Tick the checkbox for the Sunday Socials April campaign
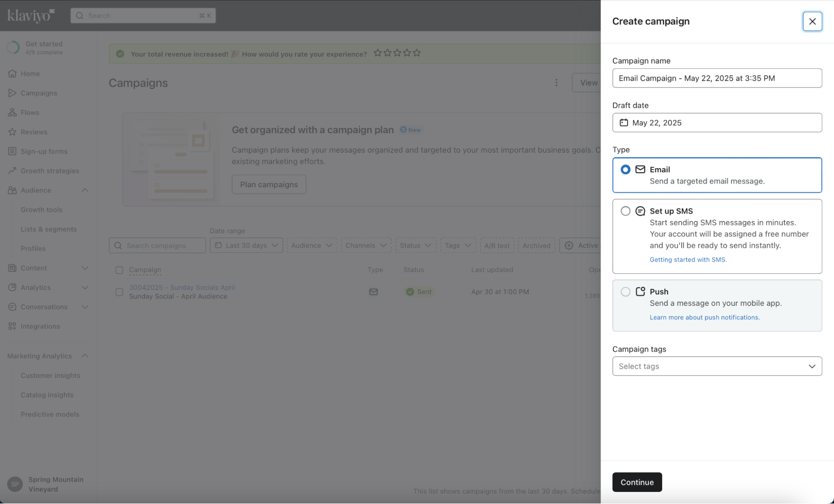 coord(119,292)
